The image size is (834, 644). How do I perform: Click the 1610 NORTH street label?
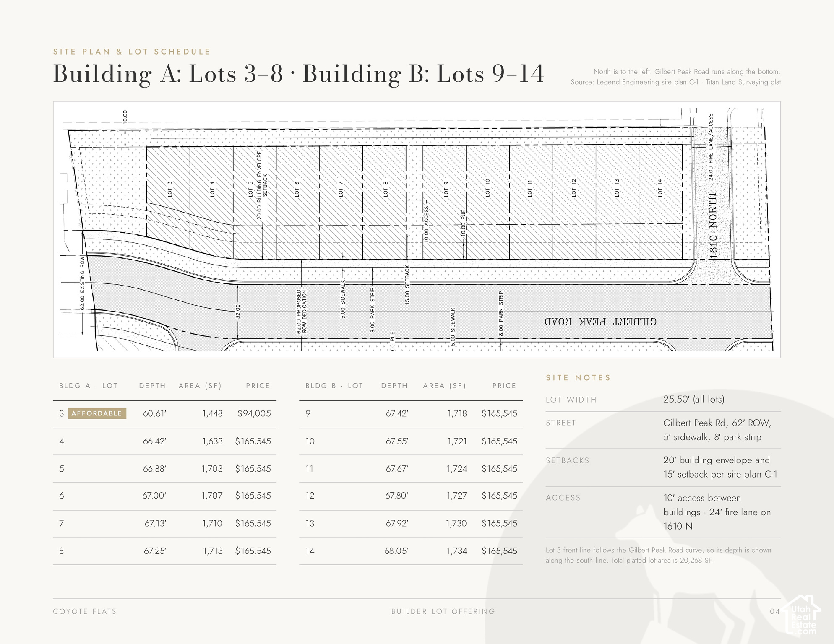[713, 226]
